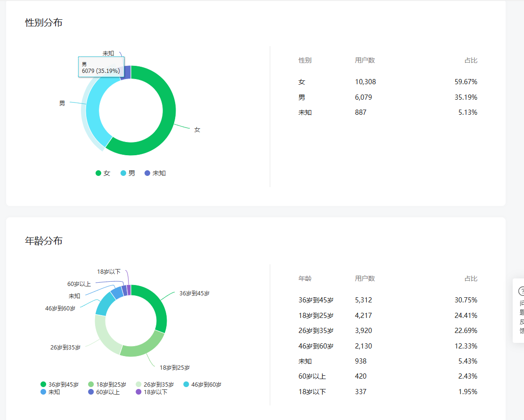Image resolution: width=524 pixels, height=420 pixels.
Task: Hide 未知 series via gender chart legend
Action: pos(155,173)
